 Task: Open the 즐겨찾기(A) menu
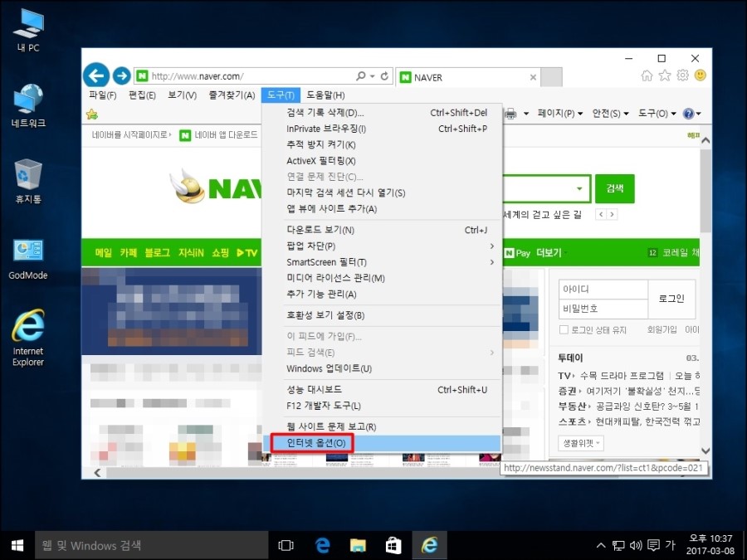(x=232, y=95)
